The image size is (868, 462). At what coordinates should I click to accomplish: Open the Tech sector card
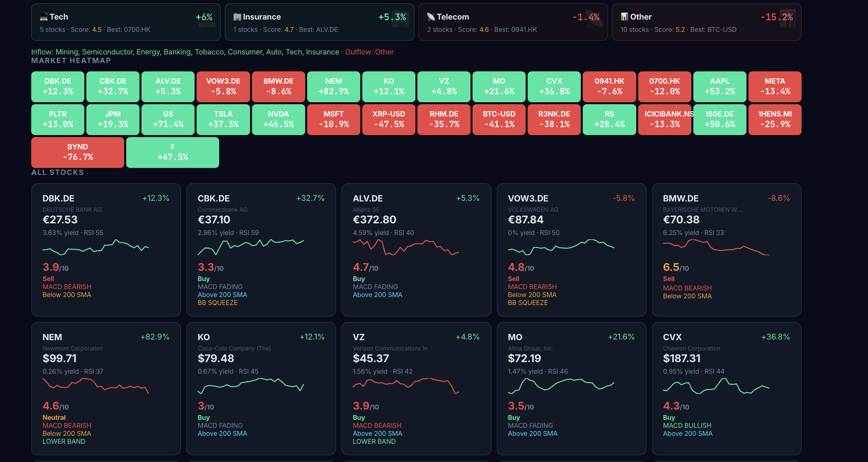[126, 22]
